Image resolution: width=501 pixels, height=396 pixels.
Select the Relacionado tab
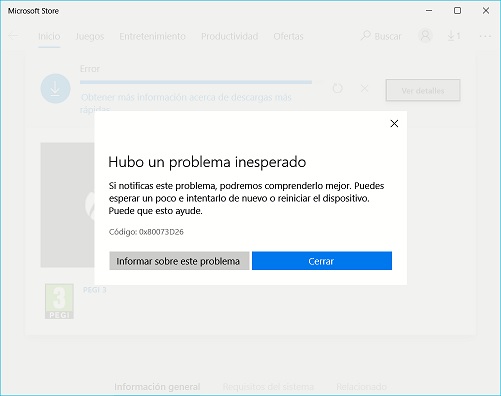coord(361,387)
